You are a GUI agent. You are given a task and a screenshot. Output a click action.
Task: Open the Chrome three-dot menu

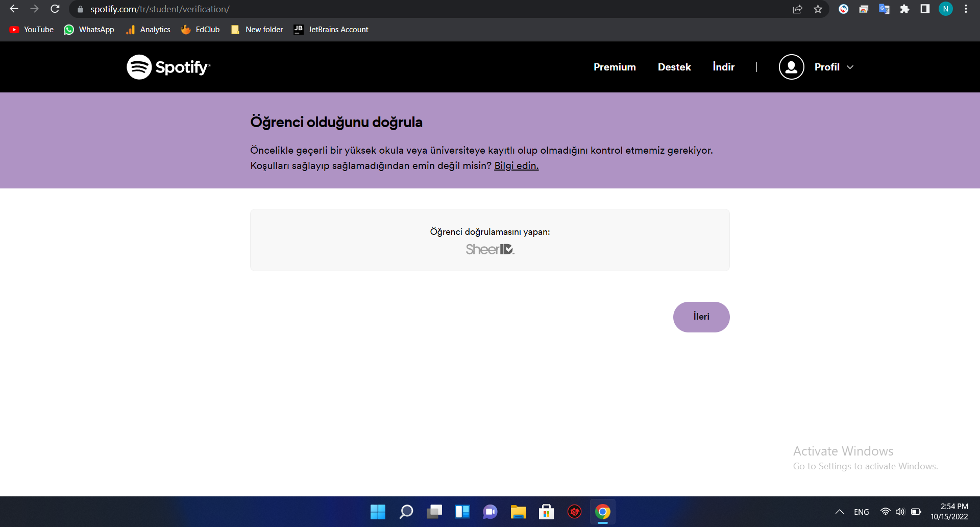click(966, 9)
